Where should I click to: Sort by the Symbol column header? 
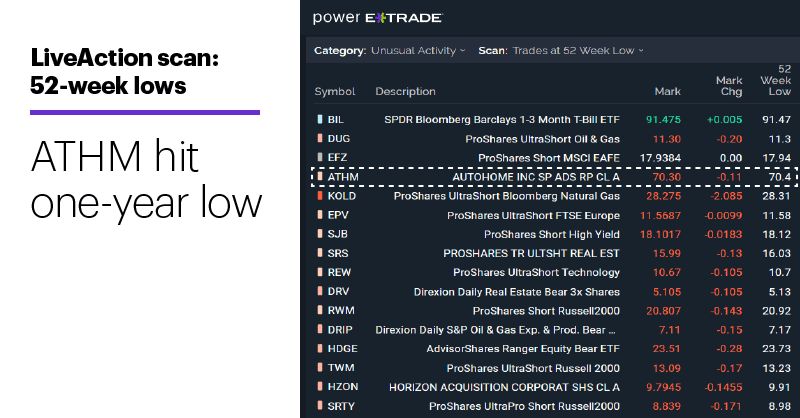(x=335, y=91)
